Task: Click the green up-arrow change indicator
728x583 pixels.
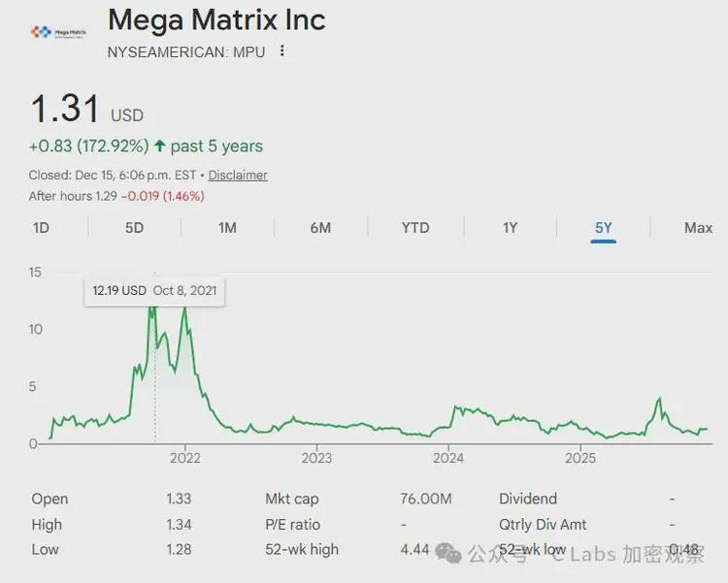Action: coord(159,146)
